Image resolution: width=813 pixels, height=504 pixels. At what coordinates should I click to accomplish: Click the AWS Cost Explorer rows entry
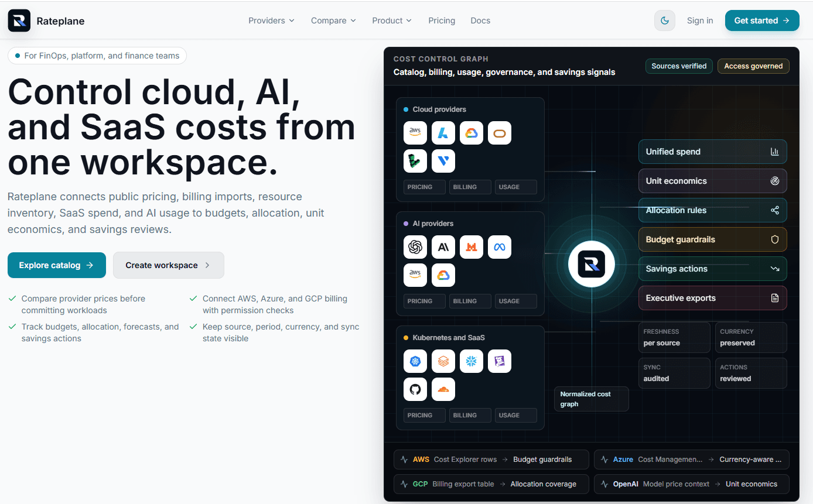[x=491, y=460]
